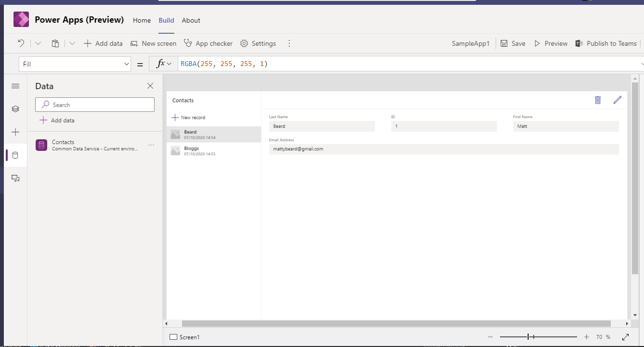Click the edit pencil icon
The height and width of the screenshot is (347, 644).
coord(618,100)
